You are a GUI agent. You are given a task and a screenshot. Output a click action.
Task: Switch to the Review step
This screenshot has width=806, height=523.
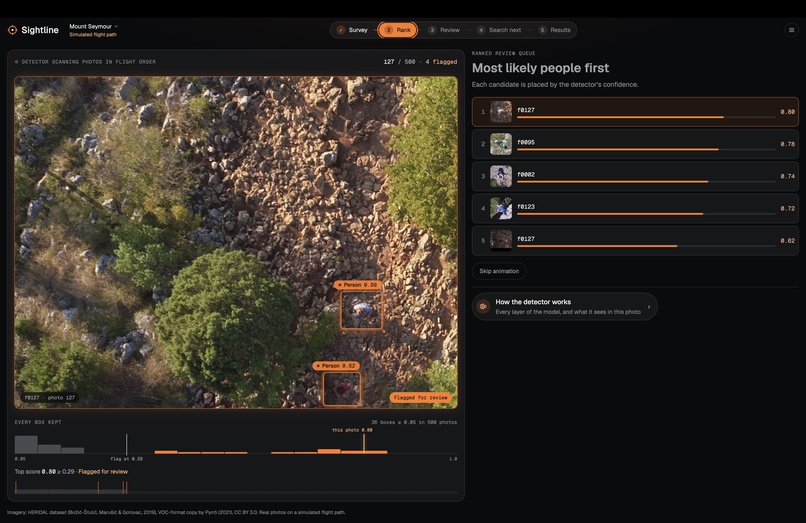pos(444,30)
